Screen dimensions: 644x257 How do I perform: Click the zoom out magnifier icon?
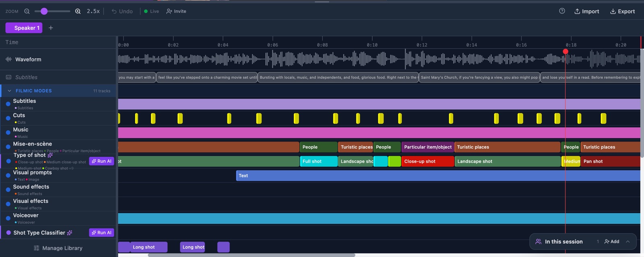tap(27, 11)
